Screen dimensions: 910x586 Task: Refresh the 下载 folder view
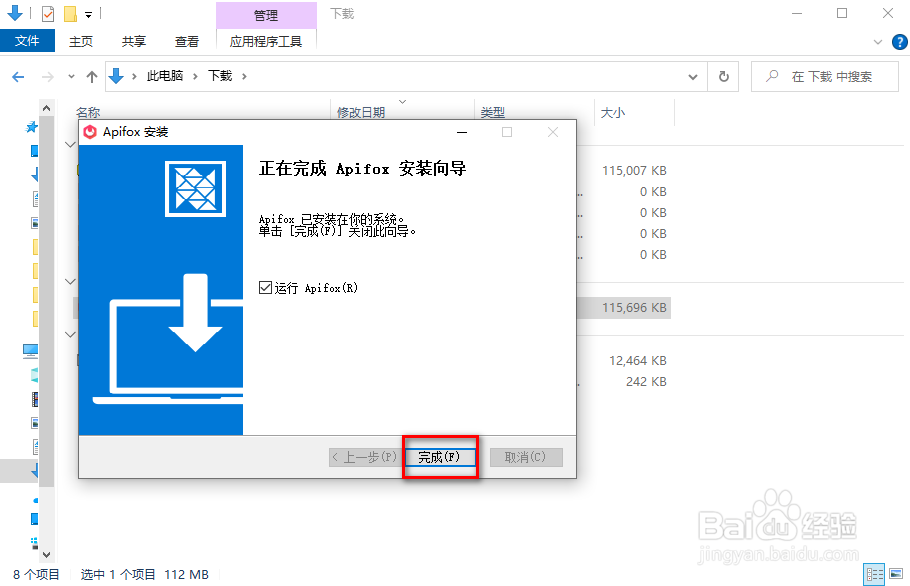tap(724, 77)
